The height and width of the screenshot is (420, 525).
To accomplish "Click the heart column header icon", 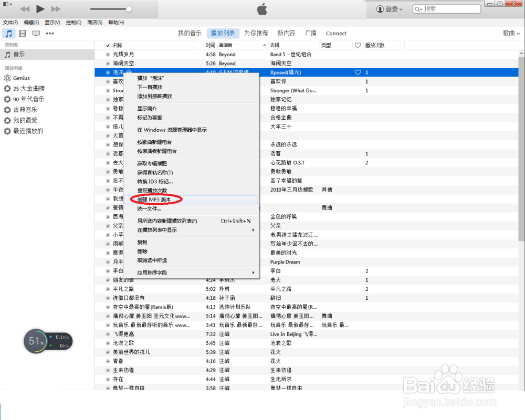I will coord(358,45).
